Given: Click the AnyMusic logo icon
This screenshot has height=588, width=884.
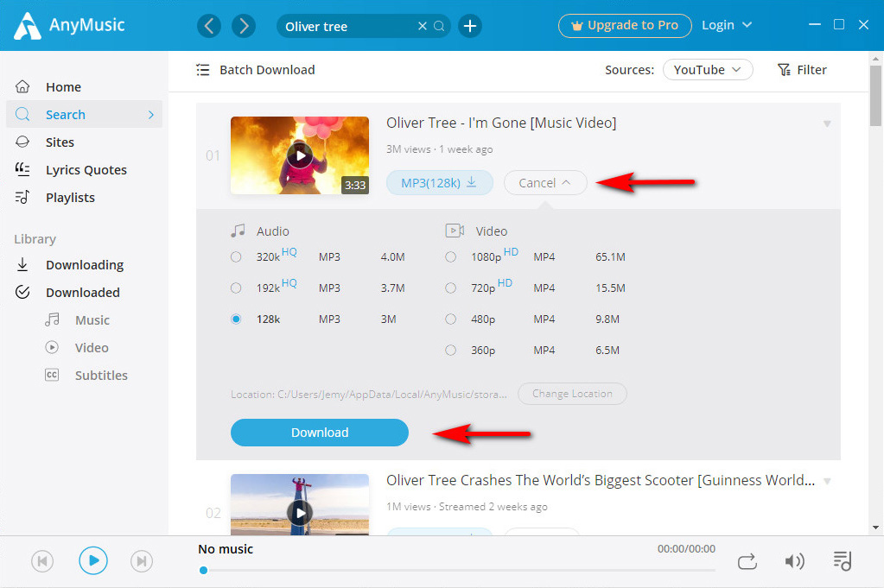Looking at the screenshot, I should coord(27,25).
